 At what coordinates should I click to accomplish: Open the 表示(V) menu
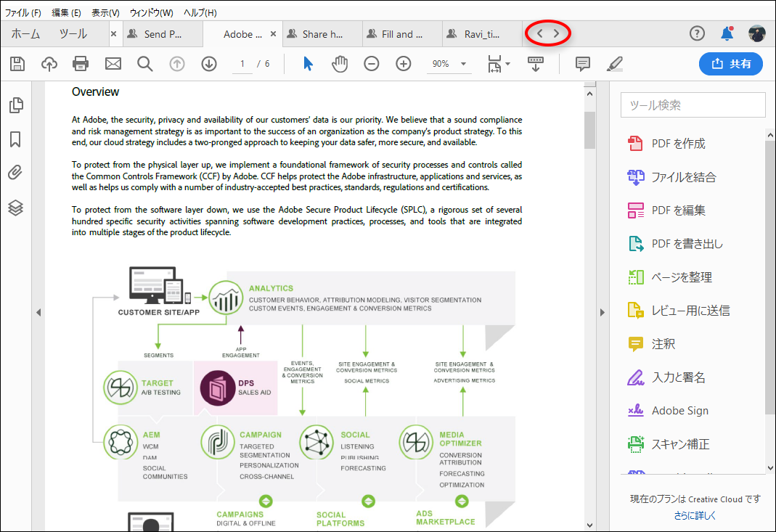pos(105,12)
